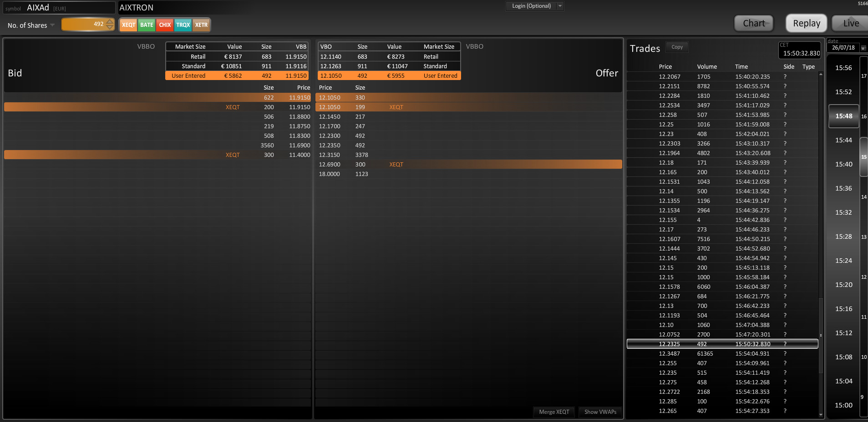
Task: Jump to 15:40 on the time strip
Action: (843, 164)
